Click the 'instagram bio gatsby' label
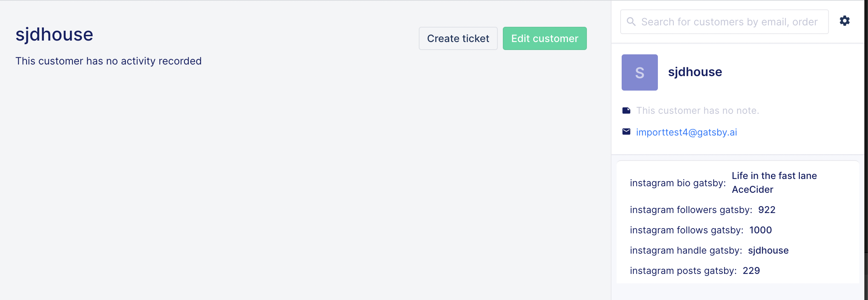Screen dimensions: 868x300 [x=678, y=183]
